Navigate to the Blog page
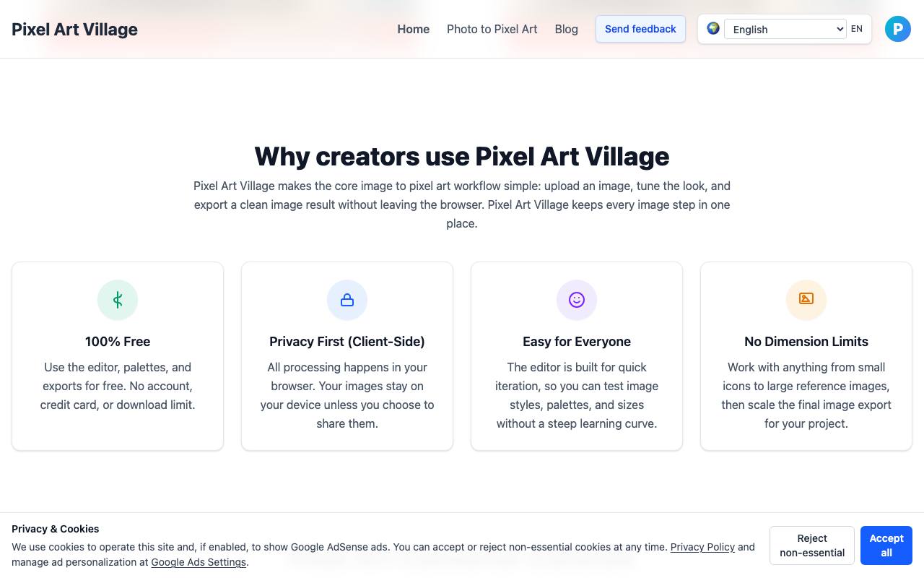 click(567, 29)
